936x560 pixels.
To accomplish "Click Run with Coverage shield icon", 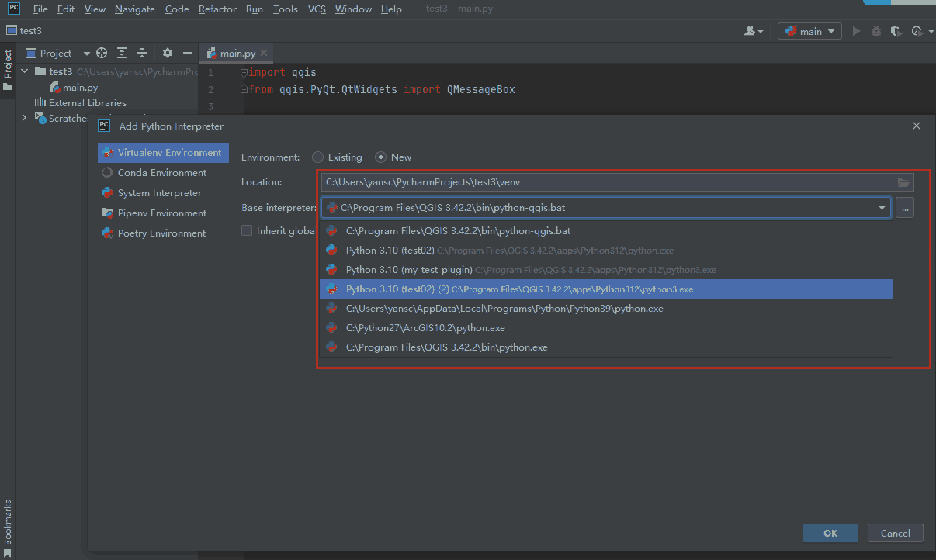I will point(896,31).
